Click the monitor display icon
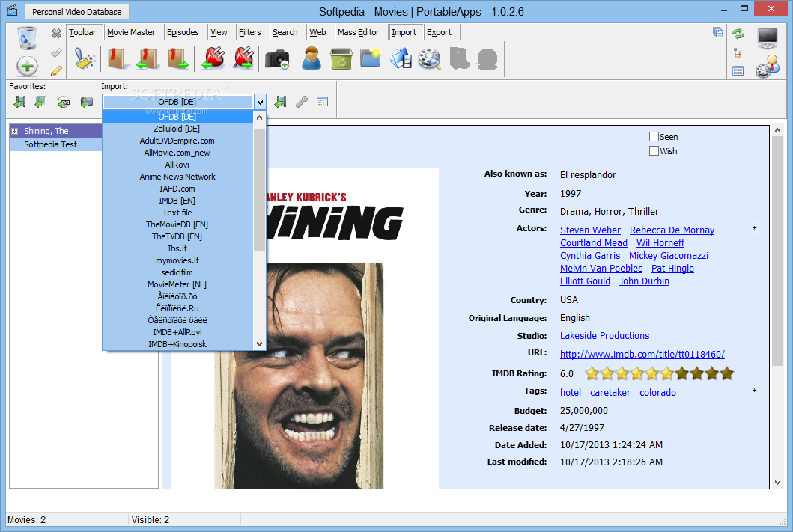Image resolution: width=793 pixels, height=532 pixels. (x=768, y=38)
